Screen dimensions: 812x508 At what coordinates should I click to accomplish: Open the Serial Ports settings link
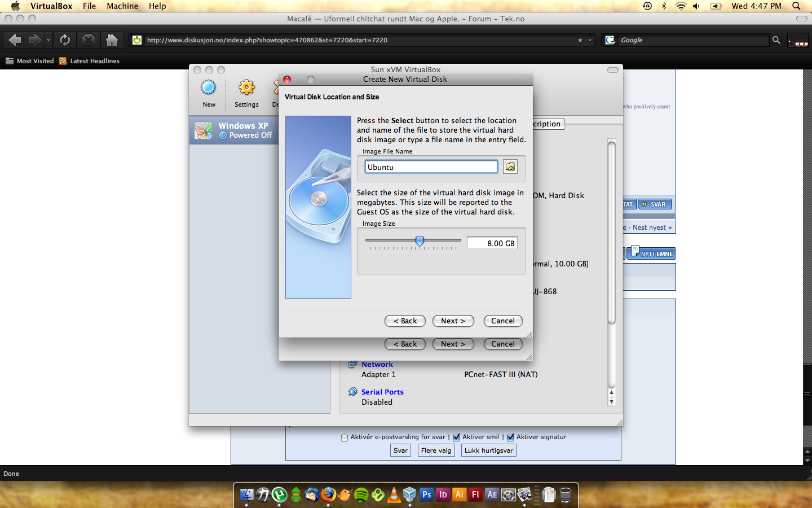pos(382,392)
